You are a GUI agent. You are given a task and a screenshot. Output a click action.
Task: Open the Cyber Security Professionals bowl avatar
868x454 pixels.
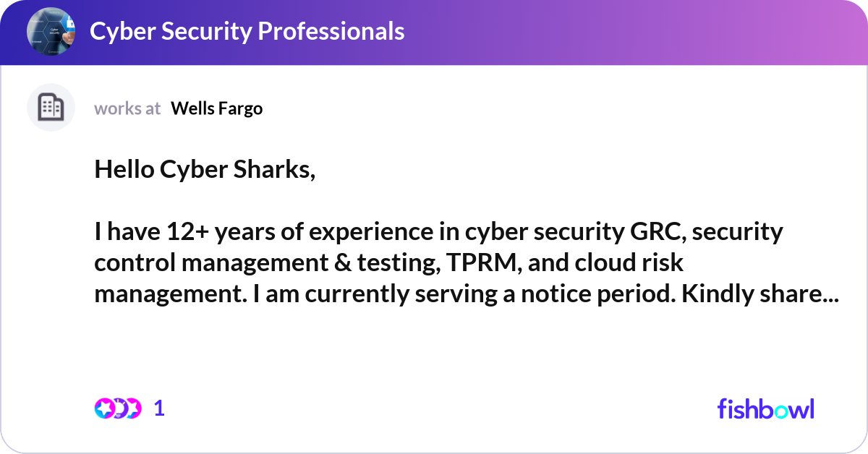[x=51, y=32]
